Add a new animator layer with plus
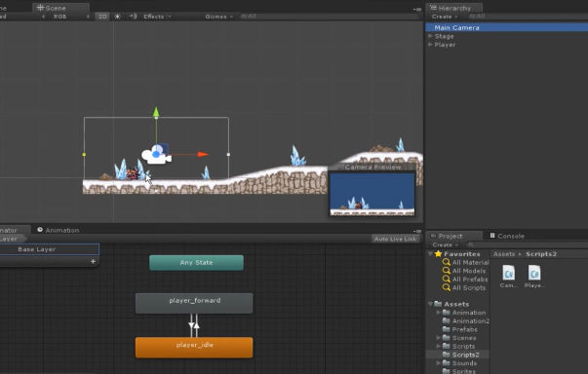The height and width of the screenshot is (374, 588). [93, 261]
